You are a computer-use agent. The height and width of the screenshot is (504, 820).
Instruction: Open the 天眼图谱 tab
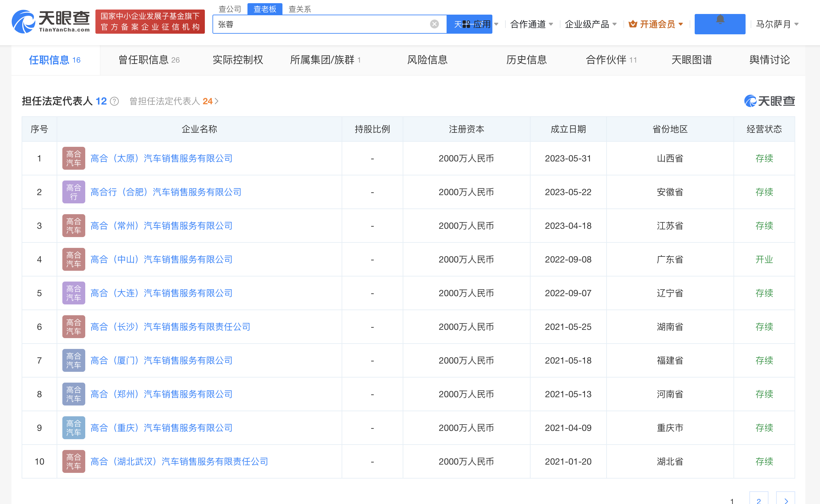click(x=691, y=60)
